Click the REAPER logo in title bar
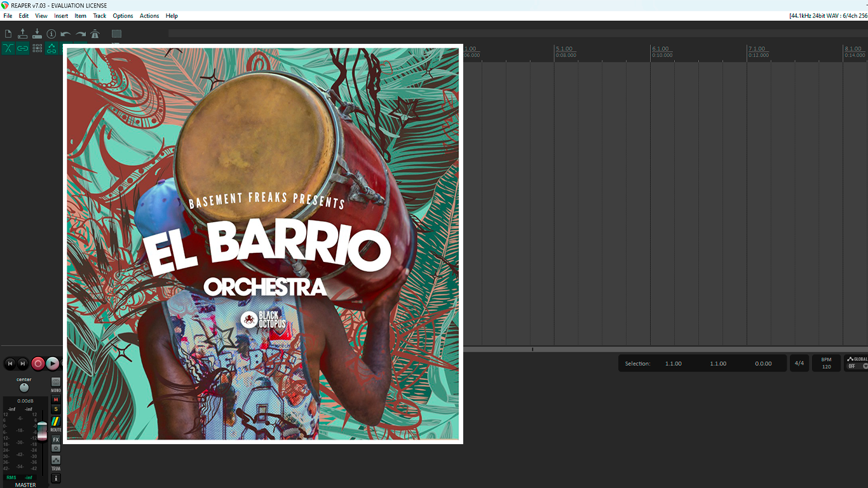 point(5,5)
